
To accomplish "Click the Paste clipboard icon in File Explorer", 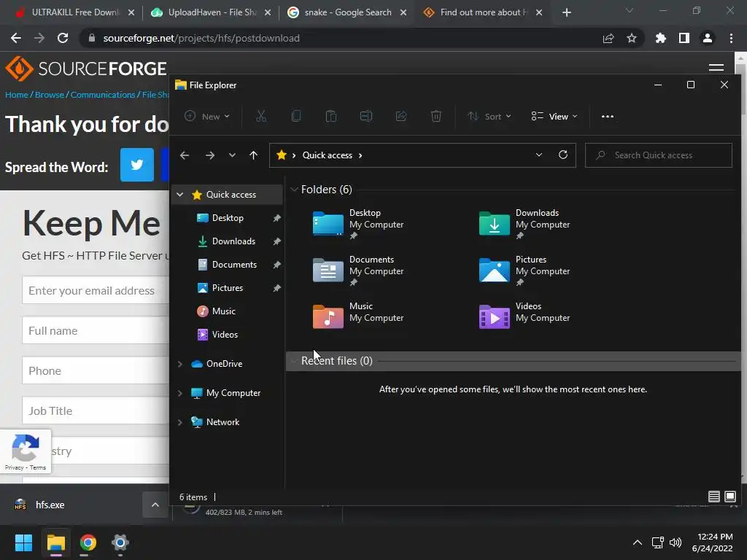I will pyautogui.click(x=330, y=116).
